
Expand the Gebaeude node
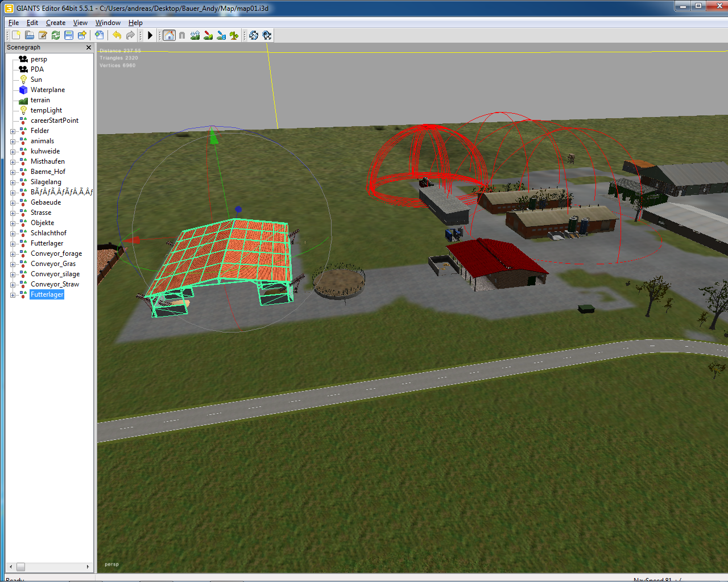(x=13, y=203)
